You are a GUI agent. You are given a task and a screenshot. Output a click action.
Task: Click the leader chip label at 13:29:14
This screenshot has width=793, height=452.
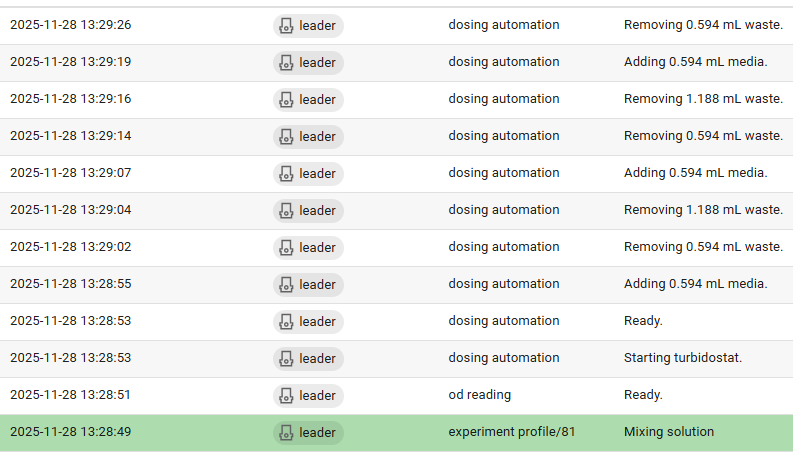click(x=317, y=136)
